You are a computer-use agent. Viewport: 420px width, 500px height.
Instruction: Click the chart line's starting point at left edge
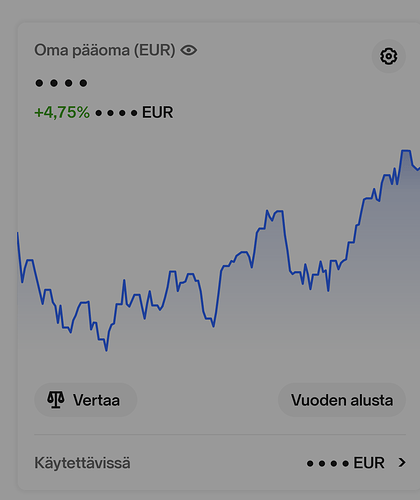tap(18, 233)
